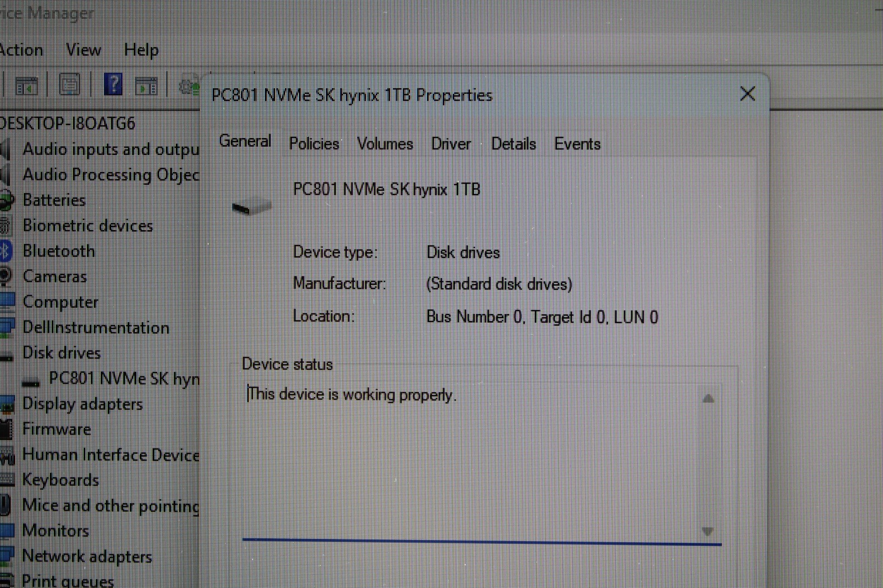Select the DellInstrumentation category
883x588 pixels.
(x=95, y=328)
